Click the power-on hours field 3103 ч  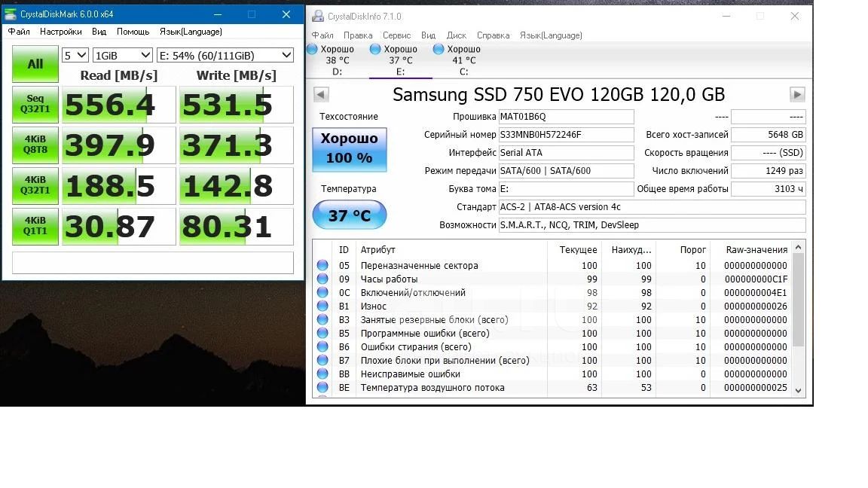pos(769,189)
